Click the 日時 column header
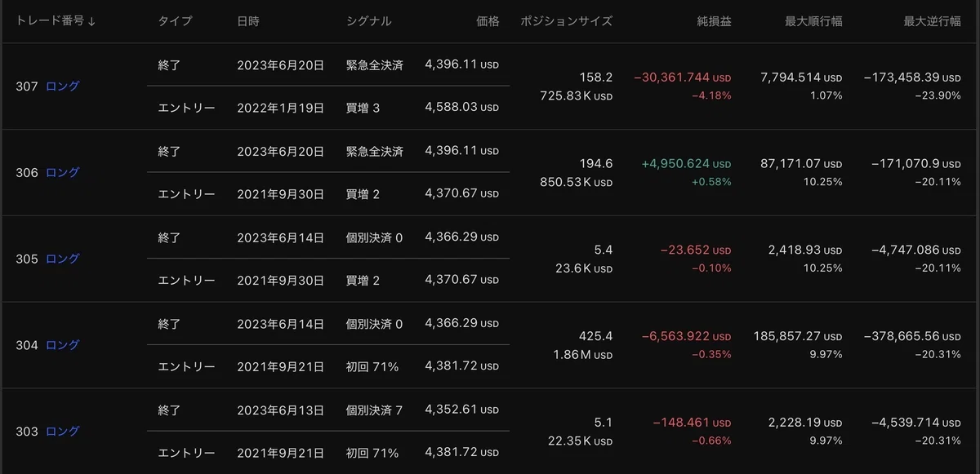Viewport: 980px width, 474px height. 248,21
